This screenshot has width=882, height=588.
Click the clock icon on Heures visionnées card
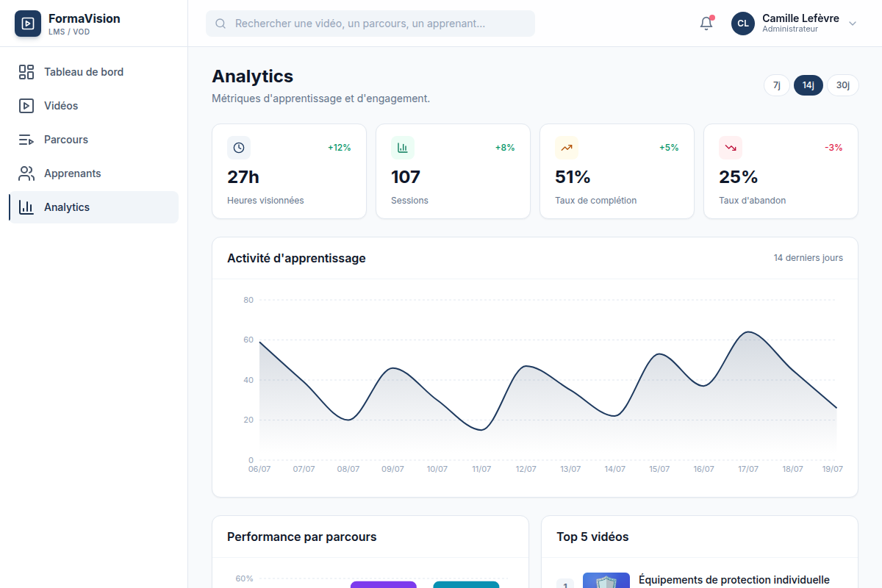coord(239,148)
